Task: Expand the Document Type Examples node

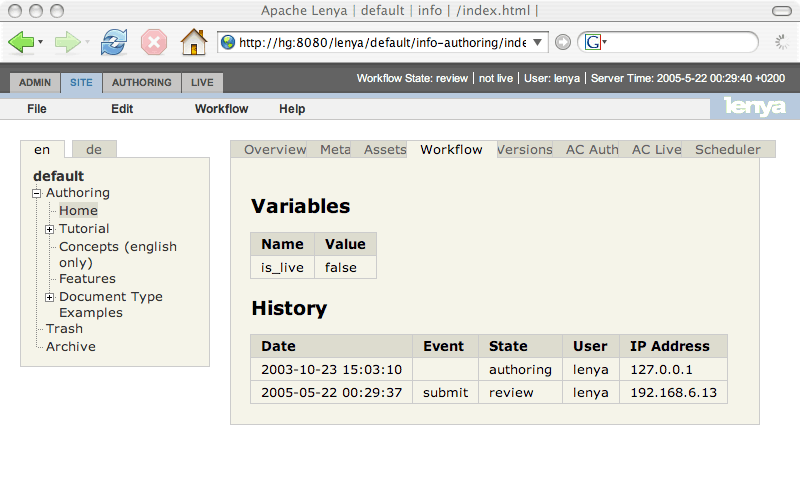Action: pyautogui.click(x=50, y=297)
